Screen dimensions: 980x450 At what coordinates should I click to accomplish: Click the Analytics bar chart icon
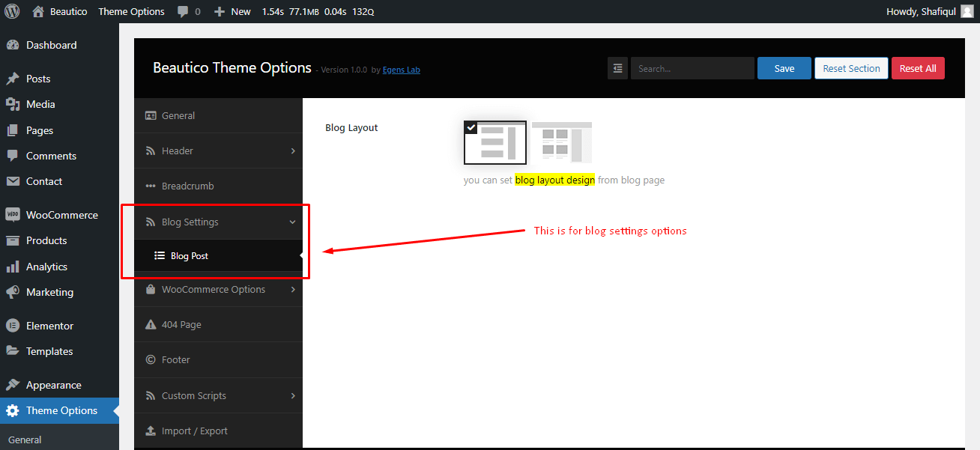[13, 267]
